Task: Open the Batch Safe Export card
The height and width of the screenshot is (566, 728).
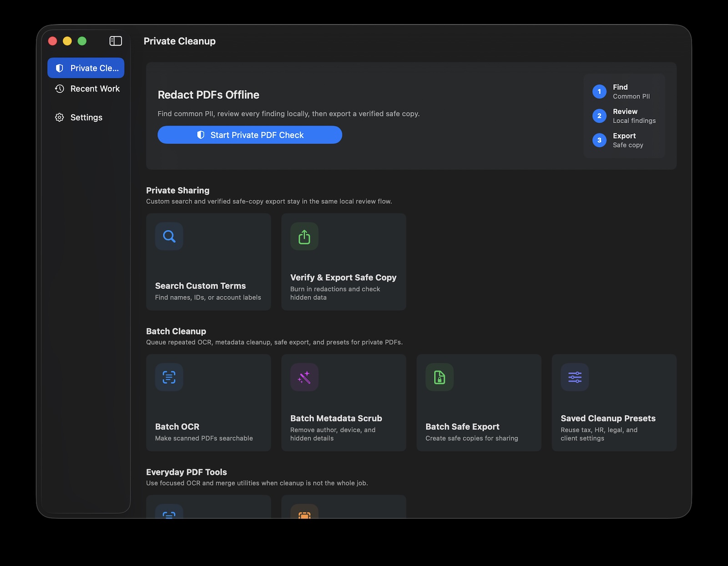Action: click(x=479, y=403)
